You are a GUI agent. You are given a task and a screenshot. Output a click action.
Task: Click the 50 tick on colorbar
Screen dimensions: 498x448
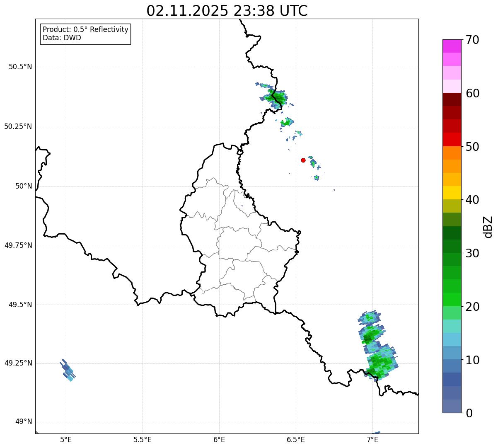[472, 147]
